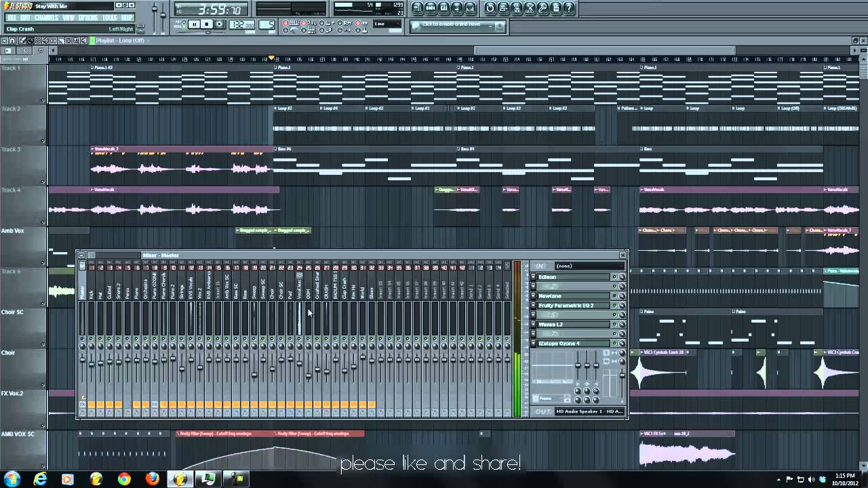Click the pause/play transport button
The image size is (868, 488).
click(x=194, y=24)
